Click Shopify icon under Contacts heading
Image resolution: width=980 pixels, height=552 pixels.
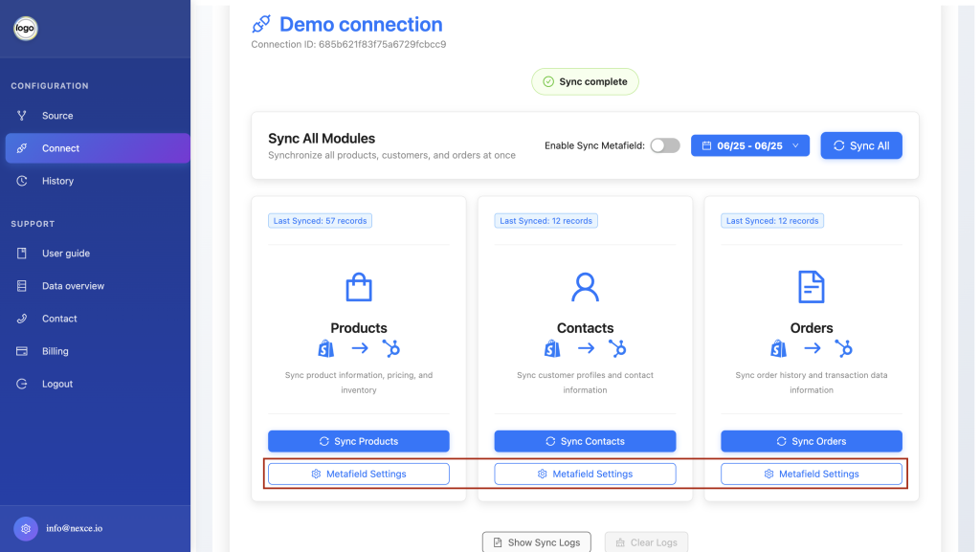[552, 348]
